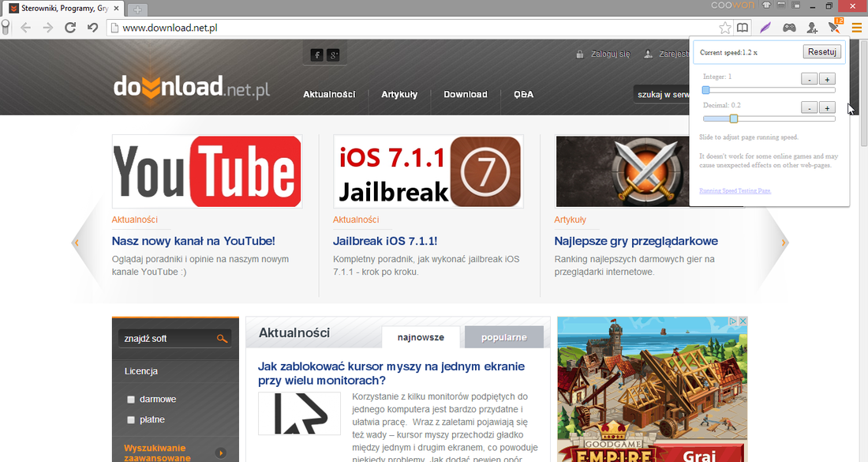Click the address bar with www.download.net.pl
Image resolution: width=868 pixels, height=462 pixels.
[412, 28]
